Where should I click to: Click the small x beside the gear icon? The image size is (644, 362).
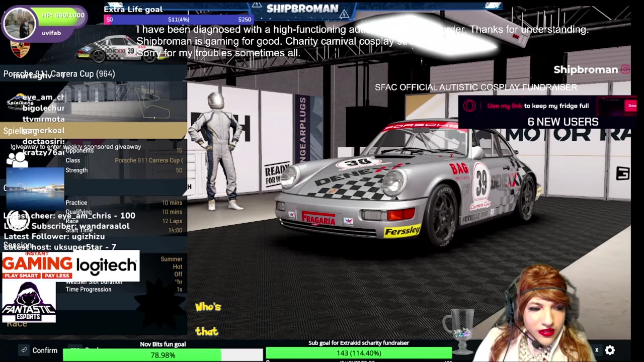click(597, 350)
